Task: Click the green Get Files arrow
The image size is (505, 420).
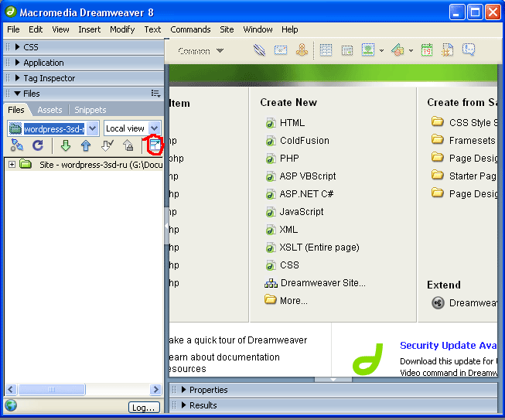Action: coord(66,145)
